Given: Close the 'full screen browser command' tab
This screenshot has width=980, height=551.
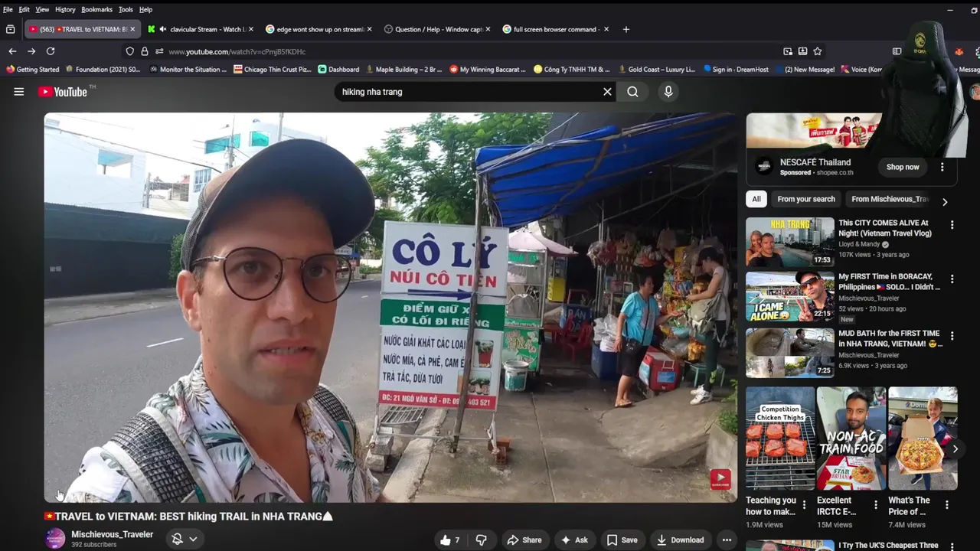Looking at the screenshot, I should [606, 29].
